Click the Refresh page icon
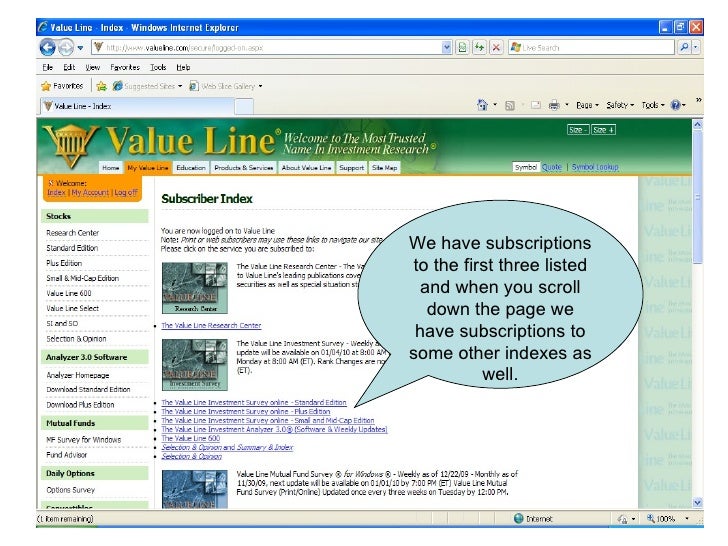The height and width of the screenshot is (546, 728). [480, 47]
